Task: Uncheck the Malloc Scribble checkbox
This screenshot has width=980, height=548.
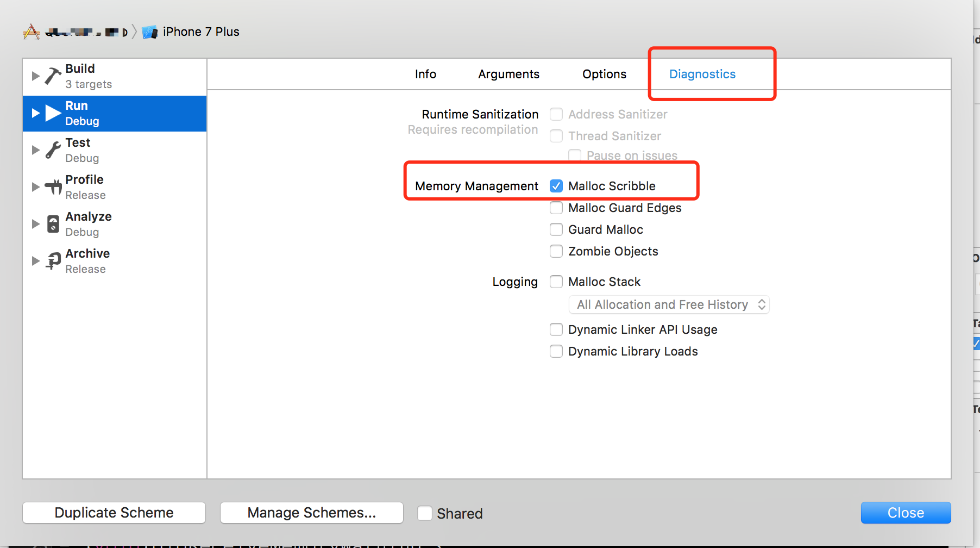Action: click(x=556, y=186)
